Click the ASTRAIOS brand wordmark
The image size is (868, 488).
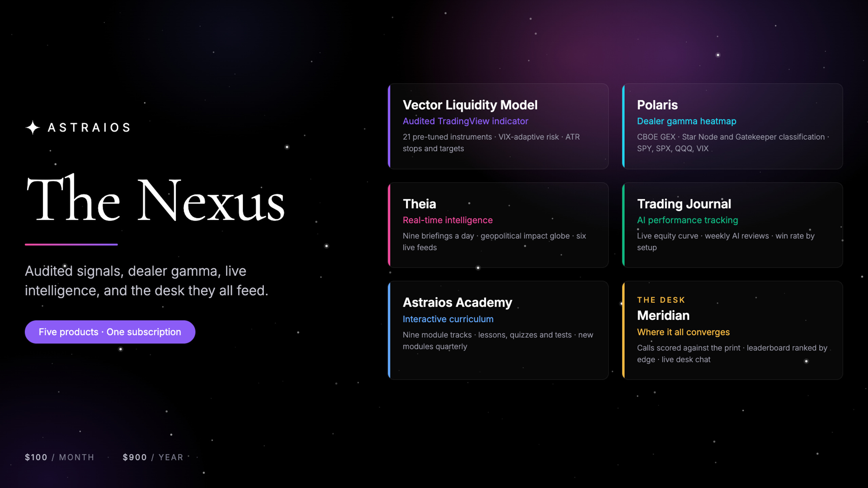pos(89,127)
